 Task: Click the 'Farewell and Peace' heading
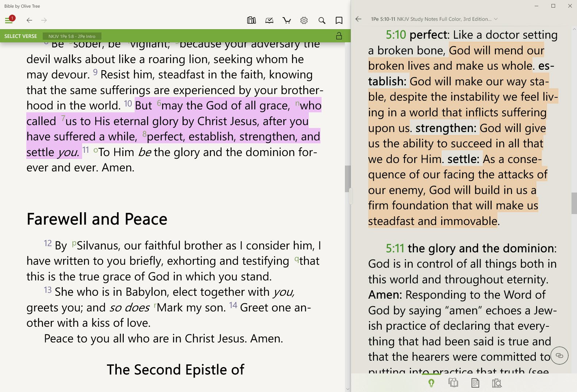pyautogui.click(x=97, y=219)
